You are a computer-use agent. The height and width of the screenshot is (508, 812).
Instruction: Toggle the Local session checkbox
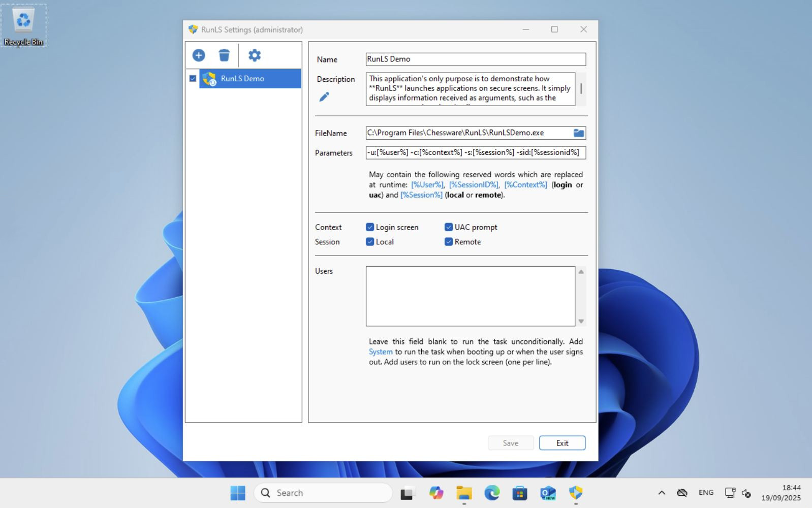[x=370, y=242]
